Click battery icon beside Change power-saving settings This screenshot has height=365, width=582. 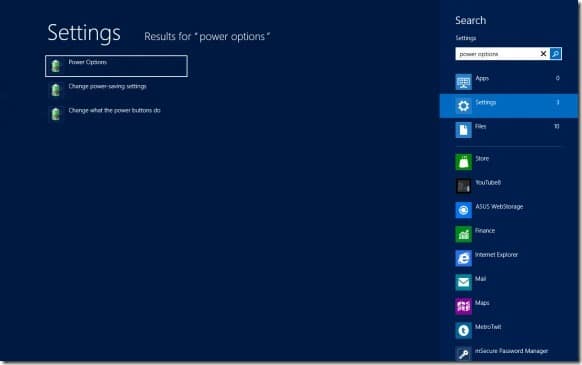coord(56,90)
